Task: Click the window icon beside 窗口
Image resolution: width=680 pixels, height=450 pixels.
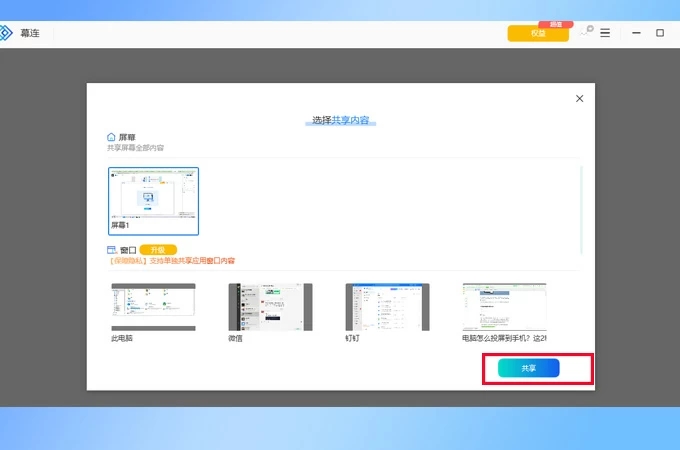Action: 112,249
